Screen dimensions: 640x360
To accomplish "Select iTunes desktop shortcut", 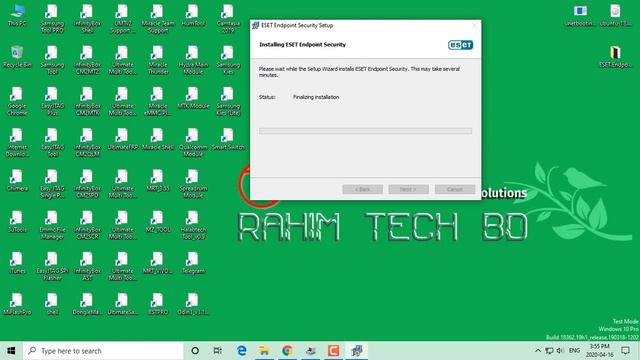I will pyautogui.click(x=17, y=263).
